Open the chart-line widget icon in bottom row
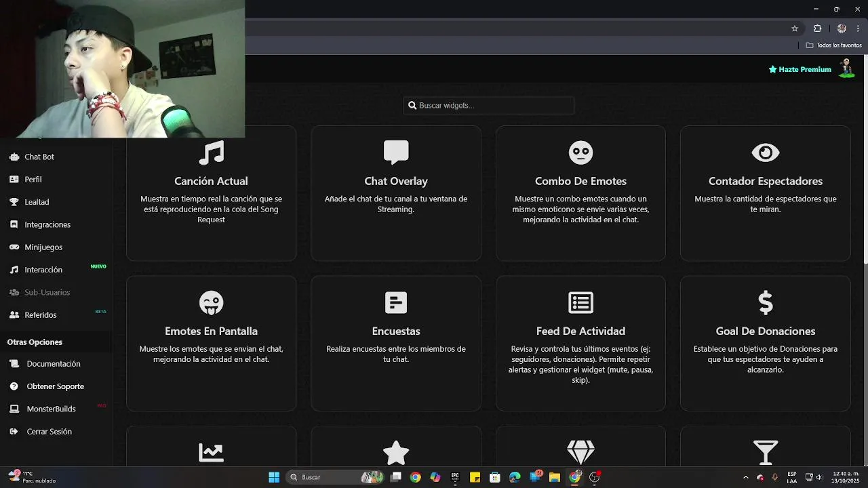 211,452
